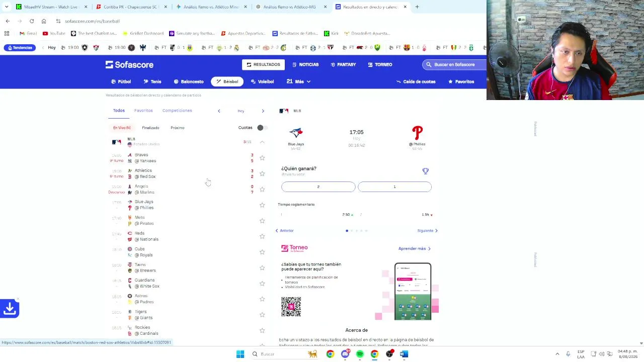Add Reds @ Nationals to favorites
The width and height of the screenshot is (644, 362).
tap(262, 236)
